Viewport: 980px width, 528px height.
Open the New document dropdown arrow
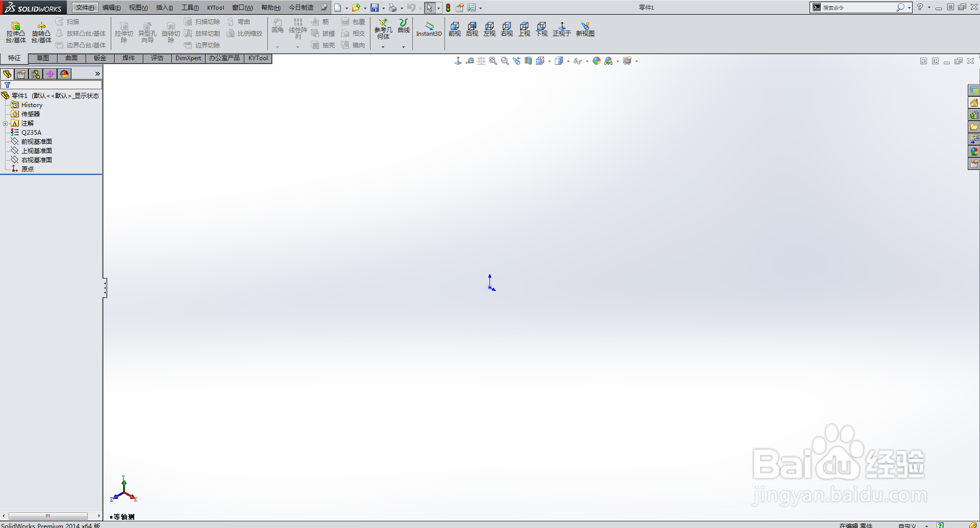[x=347, y=8]
